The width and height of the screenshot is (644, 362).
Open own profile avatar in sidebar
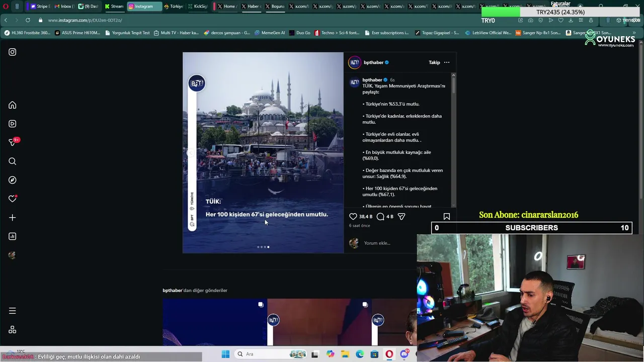[13, 255]
